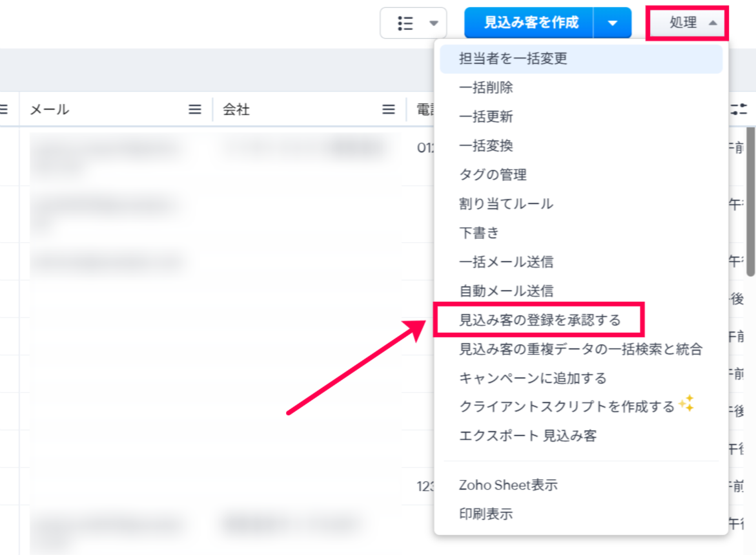The image size is (756, 555).
Task: Click the 見込み客を作成 button
Action: click(x=531, y=23)
